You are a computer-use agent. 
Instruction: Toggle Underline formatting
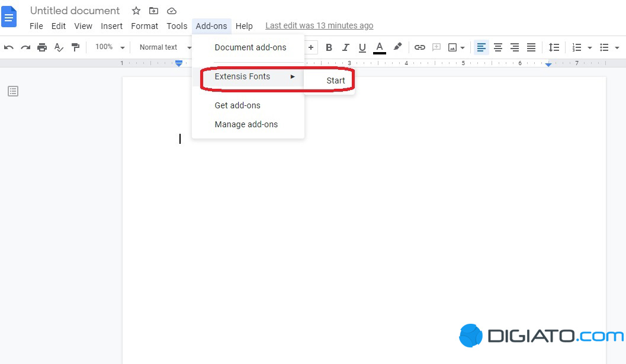point(362,47)
